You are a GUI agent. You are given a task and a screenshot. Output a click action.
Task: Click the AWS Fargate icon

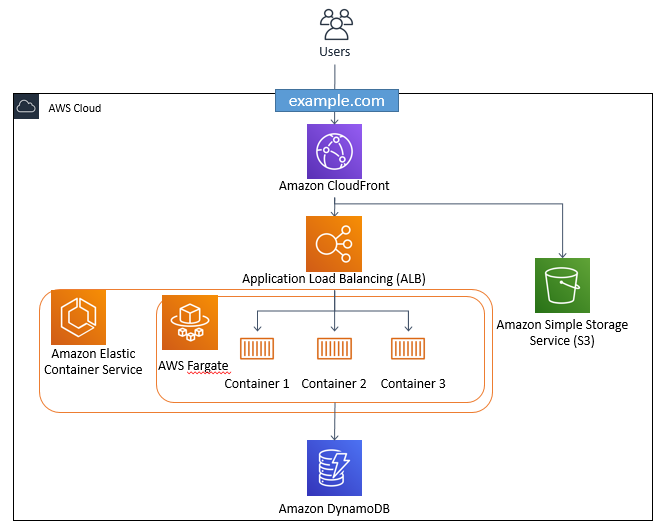tap(190, 322)
